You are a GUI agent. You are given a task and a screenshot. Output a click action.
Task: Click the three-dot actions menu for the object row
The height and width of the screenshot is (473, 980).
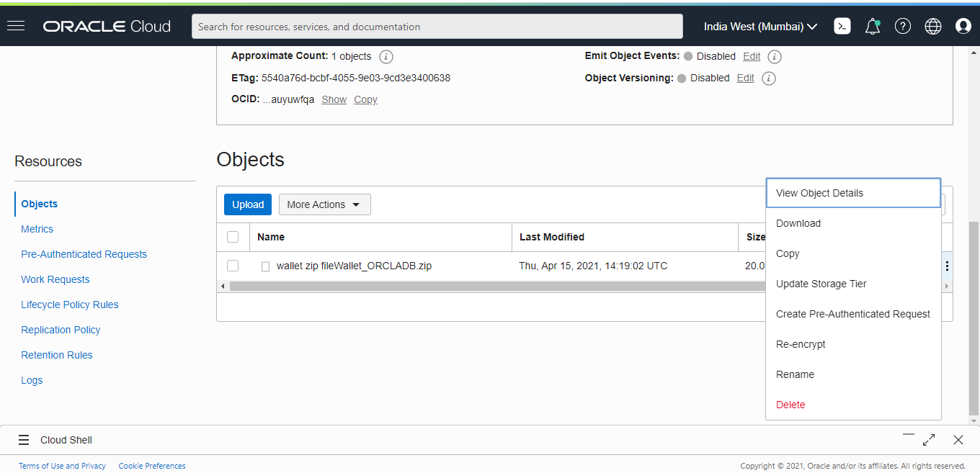947,266
